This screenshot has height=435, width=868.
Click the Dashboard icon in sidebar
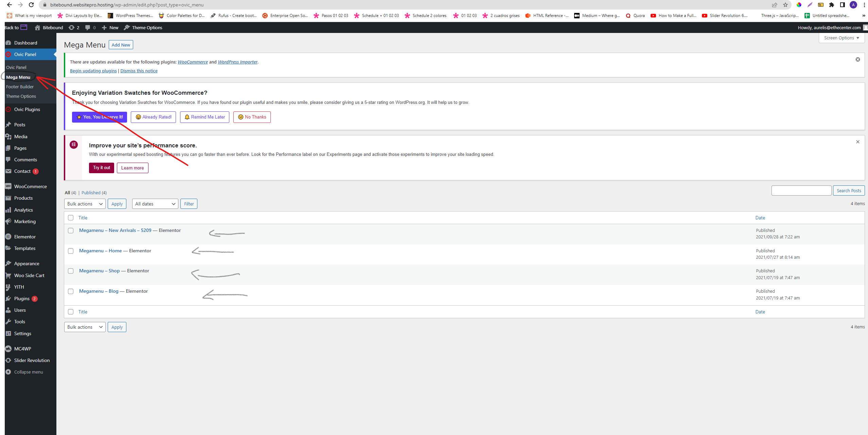tap(8, 43)
